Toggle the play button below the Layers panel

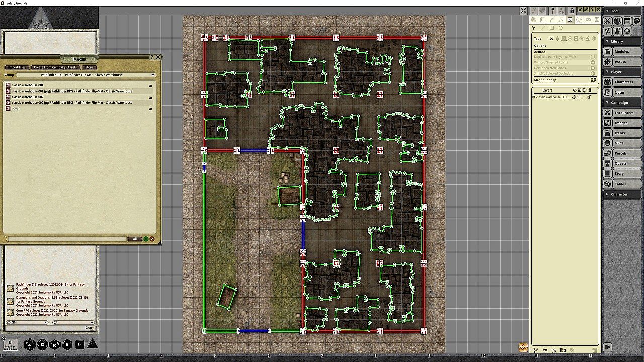coord(607,347)
